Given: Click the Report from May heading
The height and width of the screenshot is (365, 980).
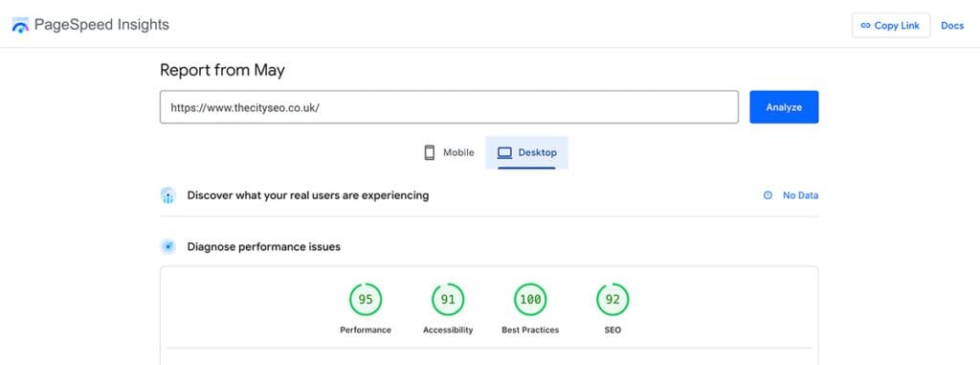Looking at the screenshot, I should pos(222,70).
